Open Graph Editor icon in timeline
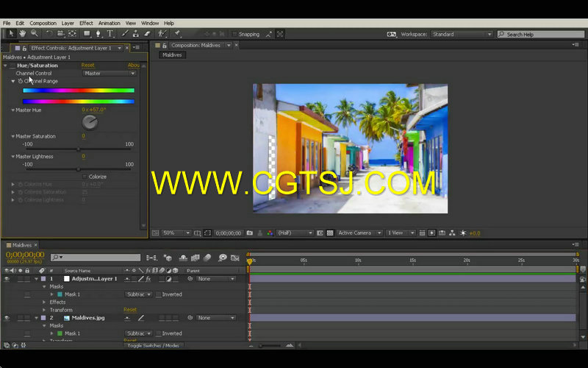Viewport: 588px width, 368px height. (235, 258)
